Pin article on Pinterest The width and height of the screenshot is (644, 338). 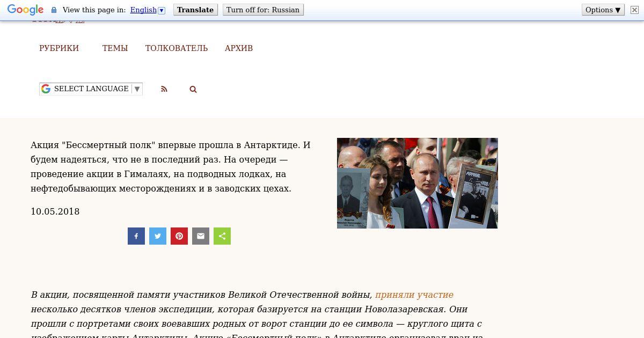179,236
